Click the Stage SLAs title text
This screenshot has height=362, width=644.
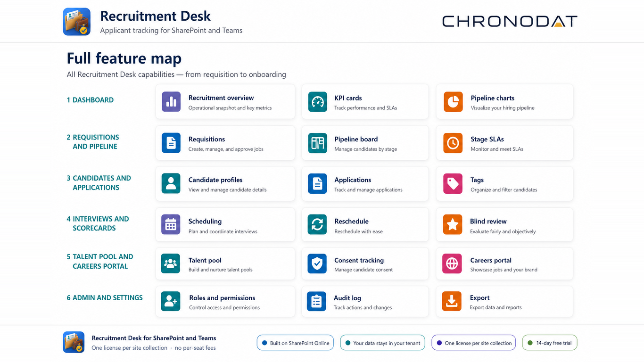[x=487, y=139]
